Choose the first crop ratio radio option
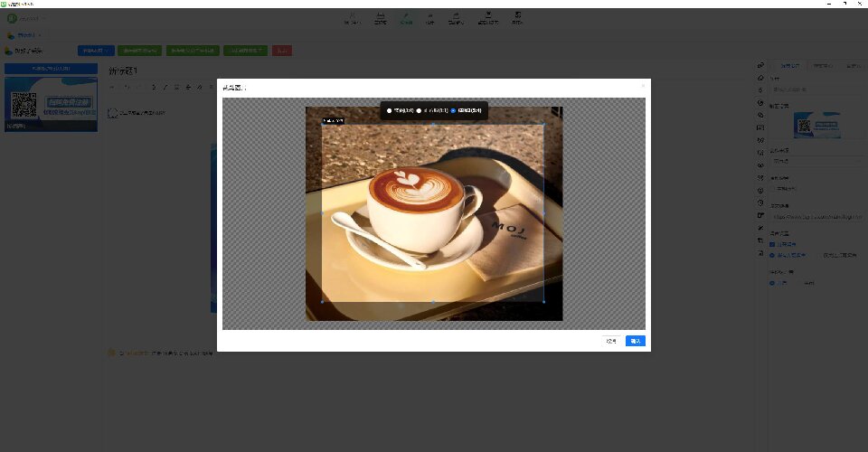 (x=389, y=110)
